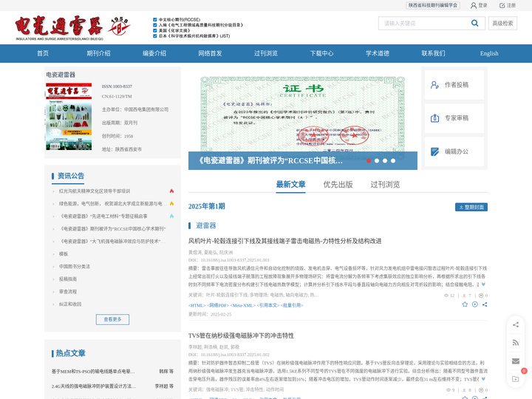Click the 查看更多 button
The width and height of the screenshot is (532, 399).
coord(112,319)
